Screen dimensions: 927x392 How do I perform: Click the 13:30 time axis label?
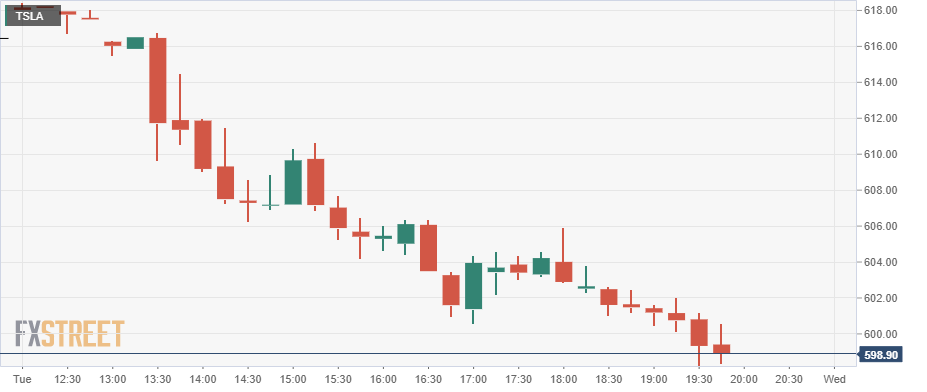click(x=157, y=378)
